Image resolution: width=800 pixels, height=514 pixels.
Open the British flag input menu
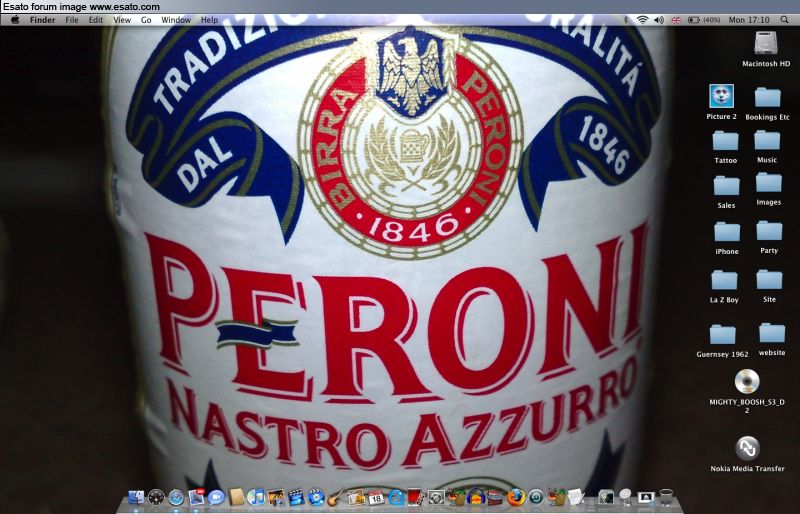pos(676,20)
